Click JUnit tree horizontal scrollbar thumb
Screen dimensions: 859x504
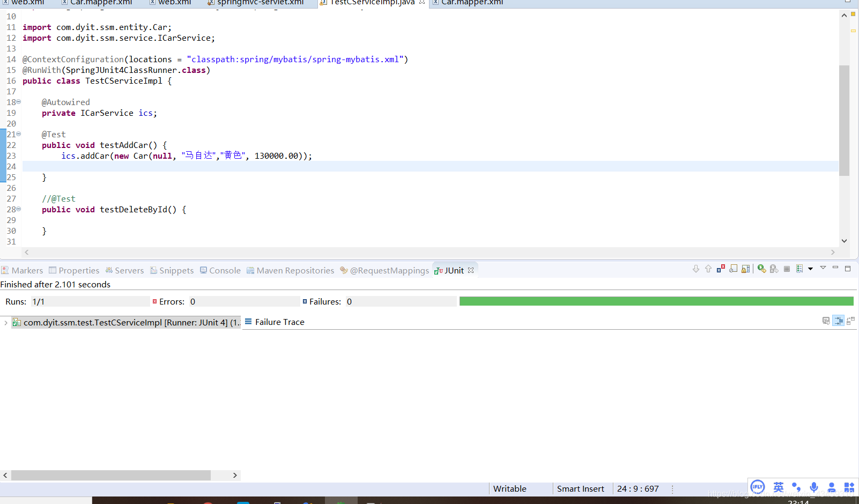(x=111, y=475)
